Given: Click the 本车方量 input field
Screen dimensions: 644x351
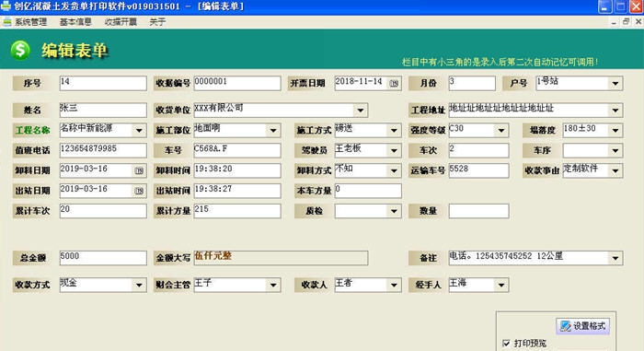Looking at the screenshot, I should pos(368,191).
